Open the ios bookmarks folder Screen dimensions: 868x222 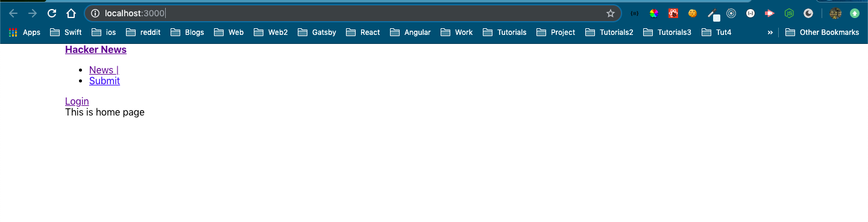click(104, 32)
